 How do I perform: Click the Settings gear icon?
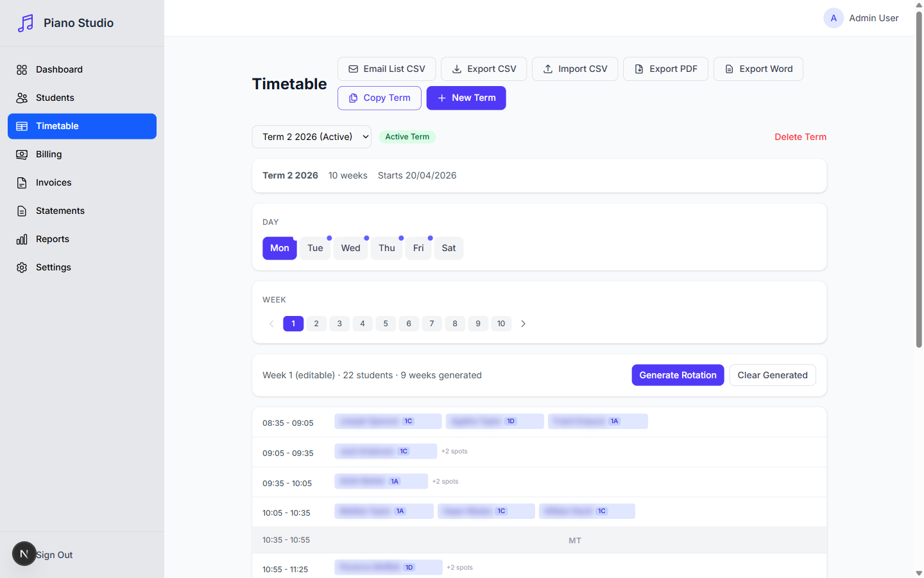pos(22,267)
